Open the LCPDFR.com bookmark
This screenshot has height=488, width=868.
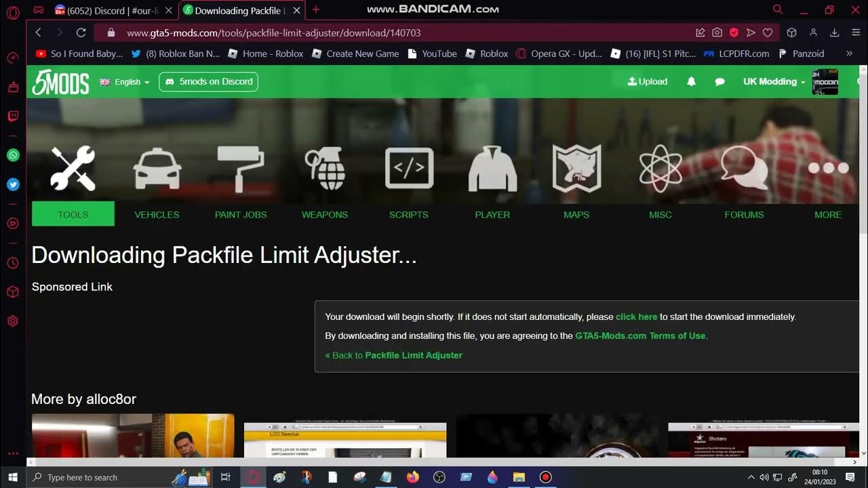[x=736, y=54]
